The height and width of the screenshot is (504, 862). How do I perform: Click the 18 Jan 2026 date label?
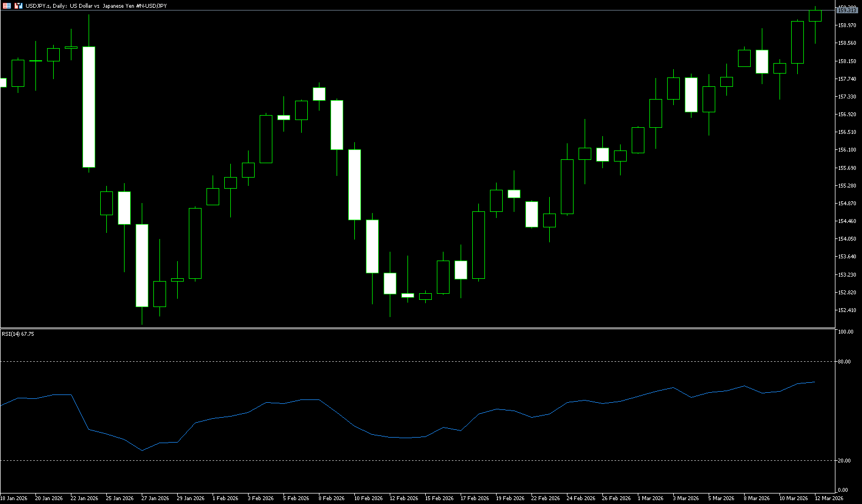[x=14, y=498]
